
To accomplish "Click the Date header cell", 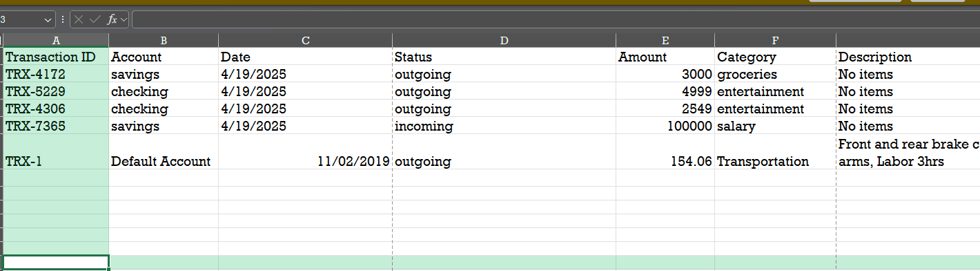I will (x=305, y=57).
